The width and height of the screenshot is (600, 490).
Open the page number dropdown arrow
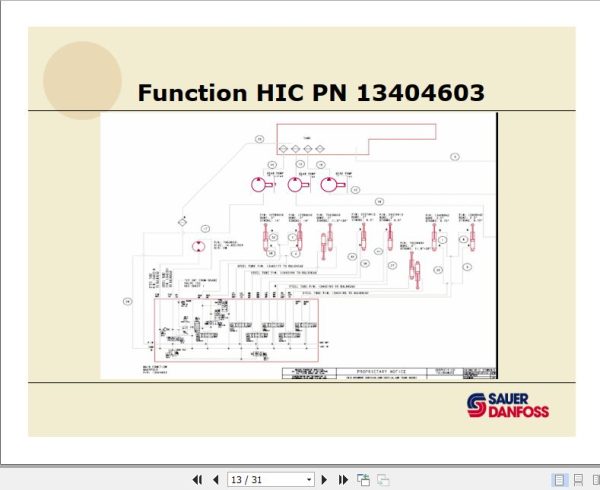(309, 480)
